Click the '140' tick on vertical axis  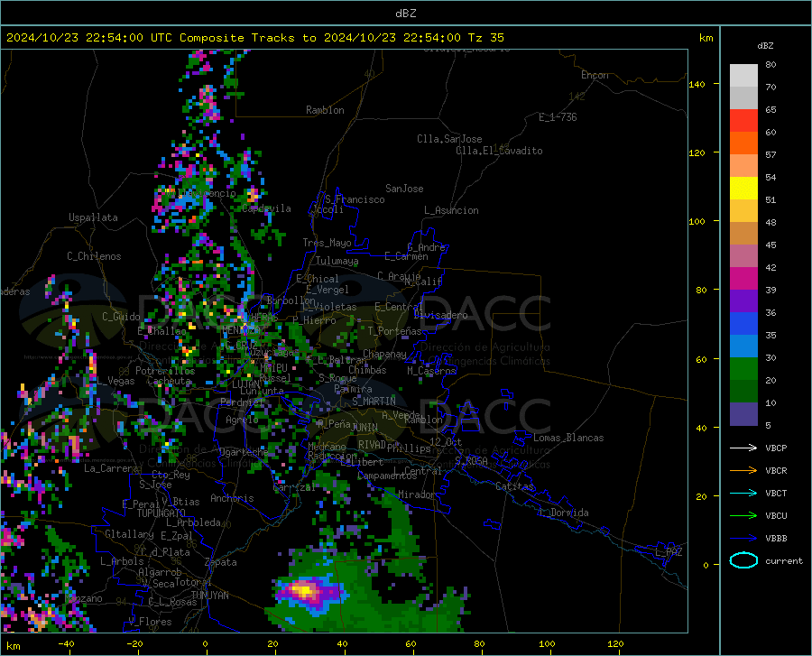[697, 84]
